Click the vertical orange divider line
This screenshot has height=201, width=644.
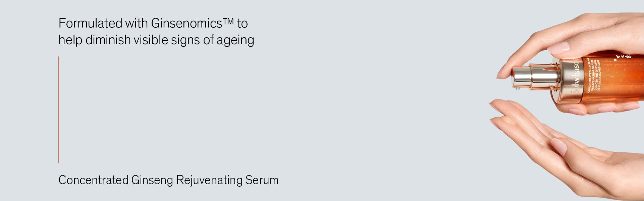point(59,110)
